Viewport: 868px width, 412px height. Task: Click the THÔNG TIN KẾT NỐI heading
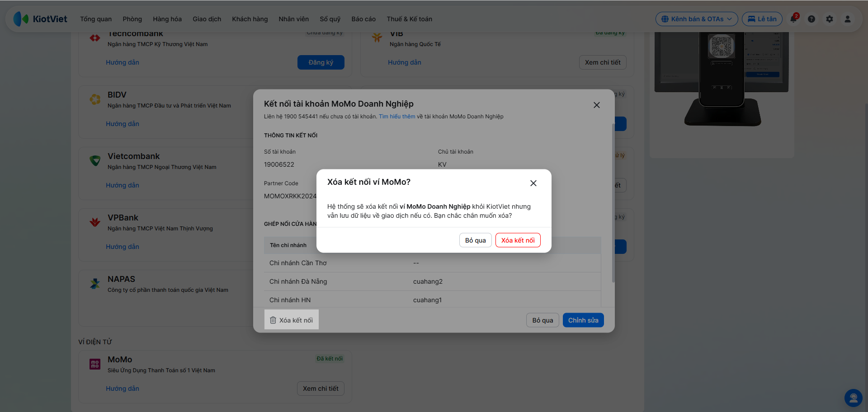(291, 136)
